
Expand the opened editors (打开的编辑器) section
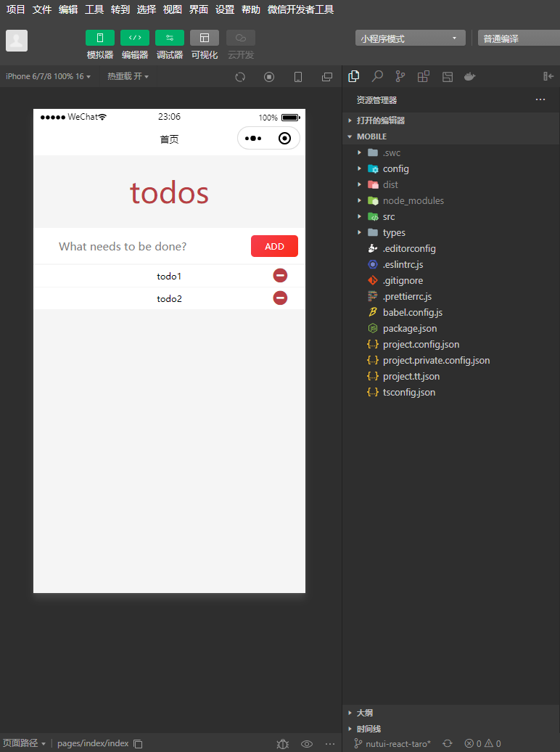[450, 120]
